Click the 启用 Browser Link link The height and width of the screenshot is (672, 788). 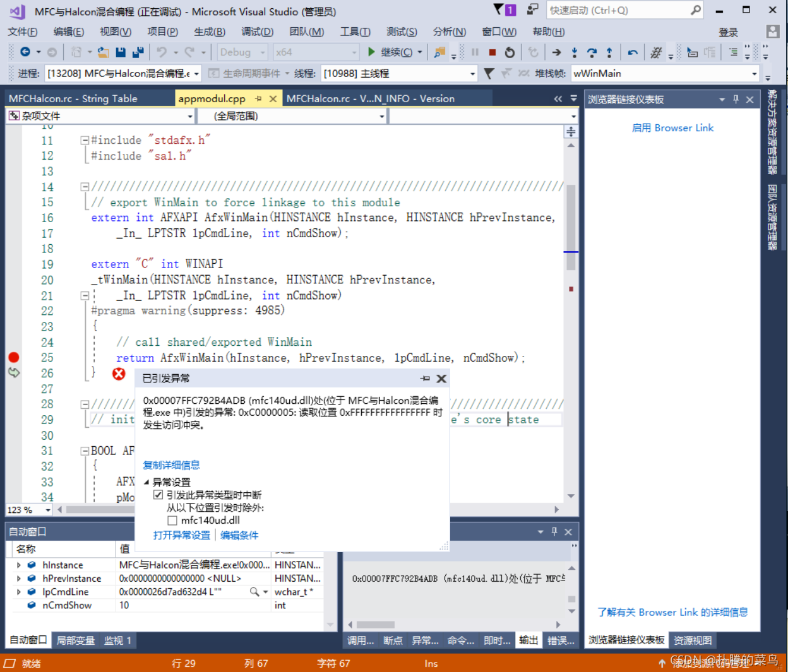click(672, 128)
